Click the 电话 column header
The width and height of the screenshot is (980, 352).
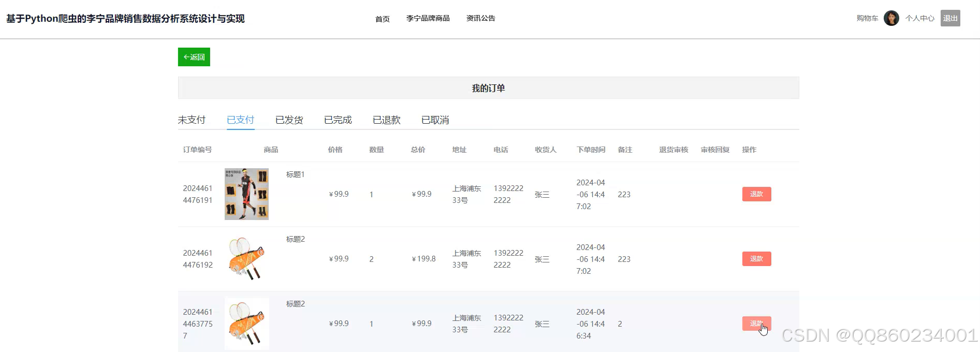[501, 150]
